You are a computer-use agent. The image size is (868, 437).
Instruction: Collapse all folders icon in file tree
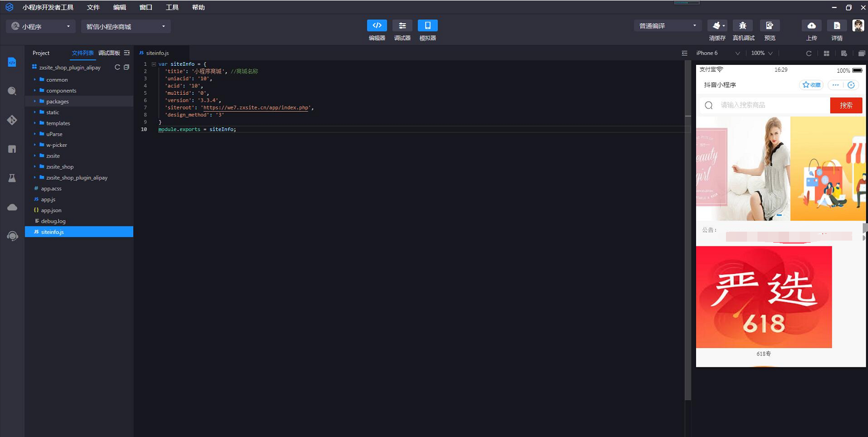tap(126, 67)
